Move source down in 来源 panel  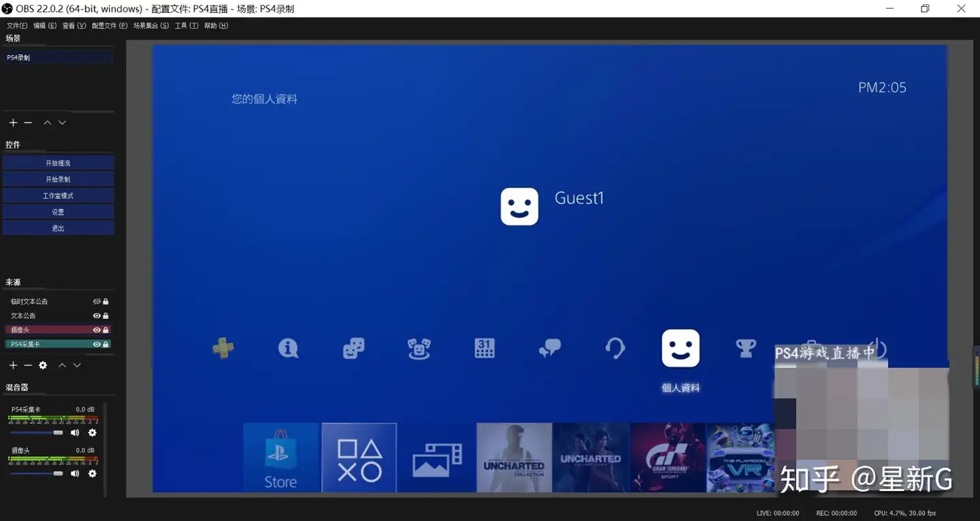pos(77,366)
